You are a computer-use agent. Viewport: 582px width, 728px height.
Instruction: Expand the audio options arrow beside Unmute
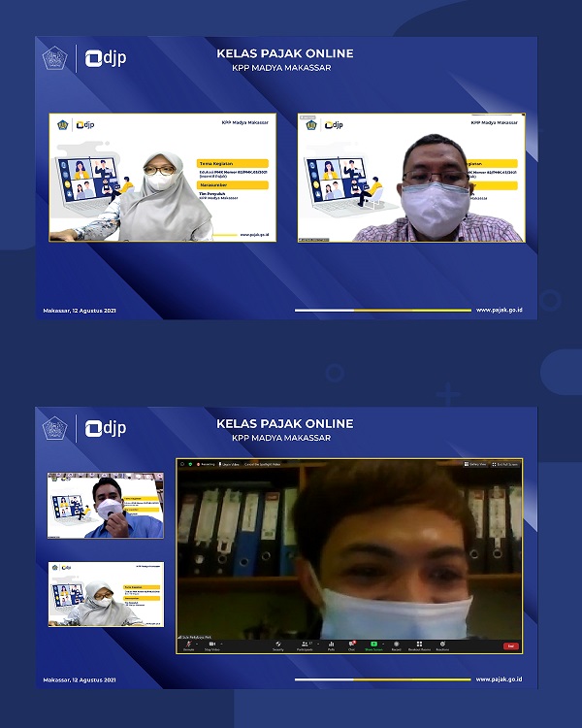click(x=197, y=643)
